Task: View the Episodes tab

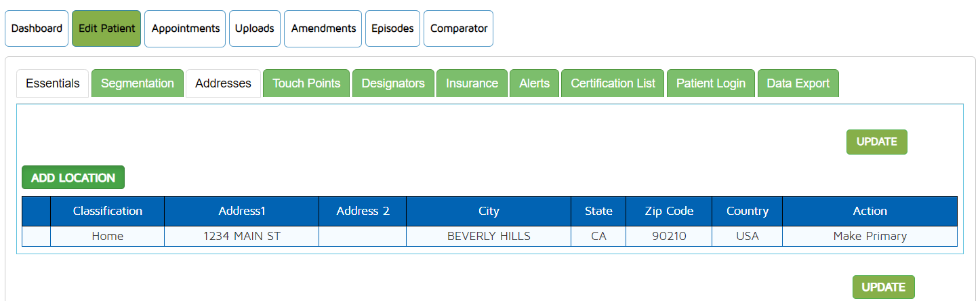Action: [x=392, y=28]
